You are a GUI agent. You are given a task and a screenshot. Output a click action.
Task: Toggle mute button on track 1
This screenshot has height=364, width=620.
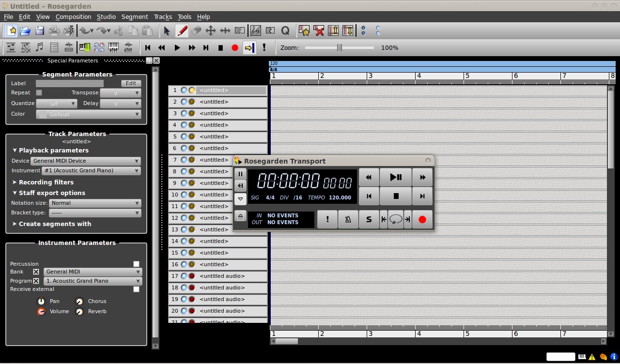184,90
